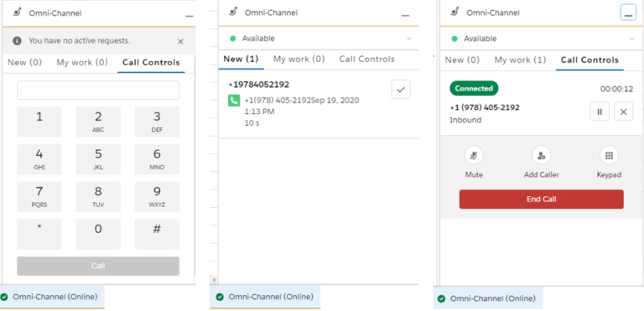Tap the star key on the keypad
The height and width of the screenshot is (311, 644).
(39, 234)
